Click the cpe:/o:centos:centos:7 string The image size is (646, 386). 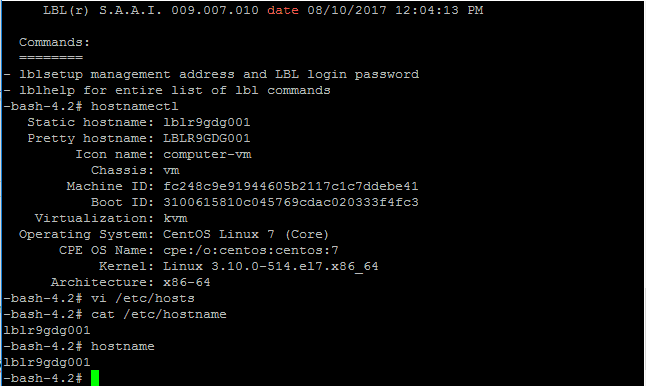pyautogui.click(x=250, y=250)
